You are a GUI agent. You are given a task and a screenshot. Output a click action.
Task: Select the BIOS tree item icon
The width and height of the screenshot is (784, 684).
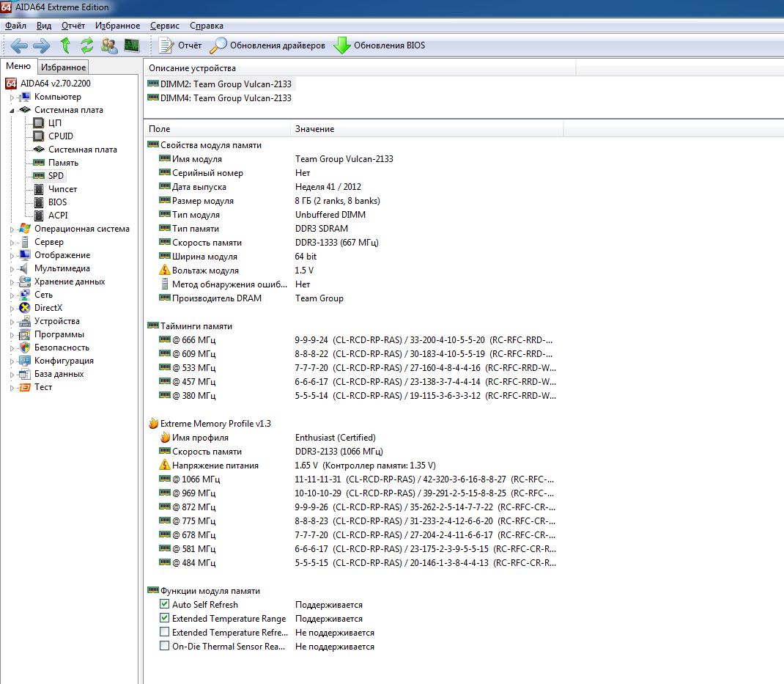click(39, 202)
